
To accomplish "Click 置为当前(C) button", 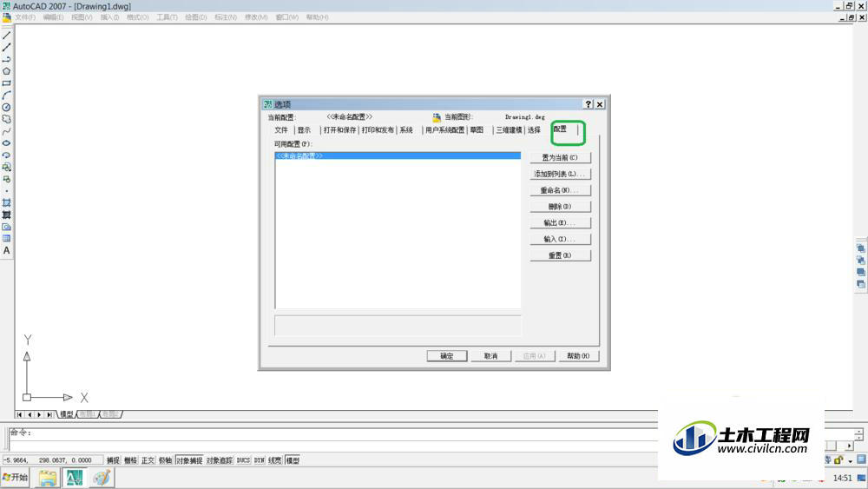I will [560, 158].
